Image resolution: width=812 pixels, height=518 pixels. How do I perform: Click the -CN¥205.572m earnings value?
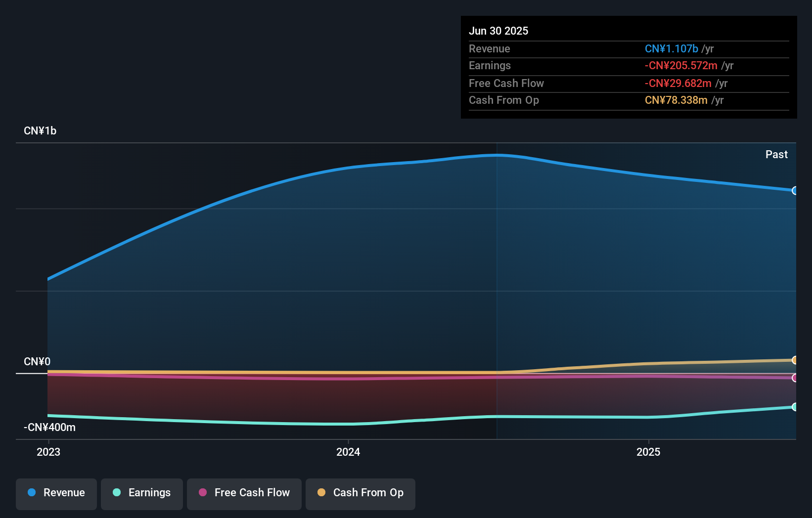click(x=681, y=66)
